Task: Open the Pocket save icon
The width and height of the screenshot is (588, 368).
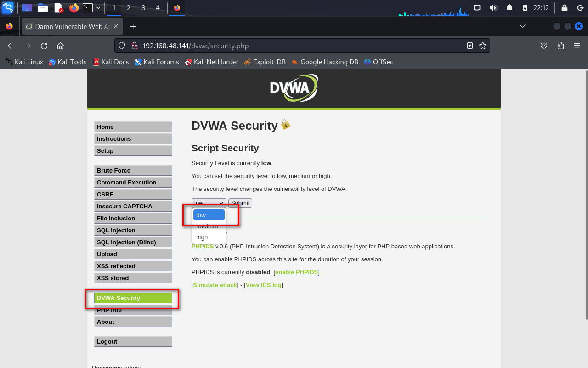Action: point(544,46)
